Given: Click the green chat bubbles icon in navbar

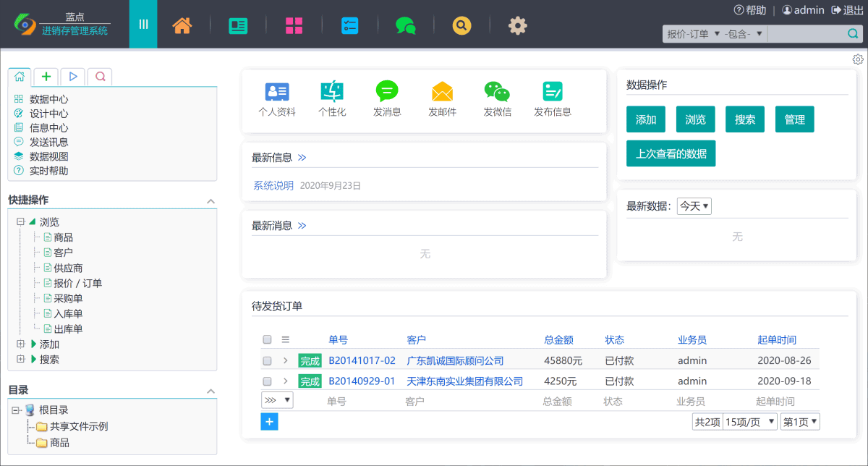Looking at the screenshot, I should click(405, 25).
